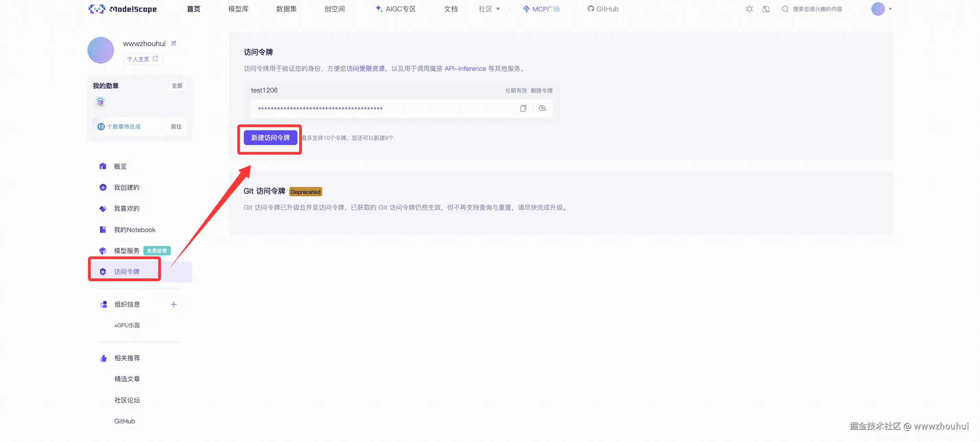Open the 文档 menu item
The height and width of the screenshot is (442, 980).
tap(451, 9)
